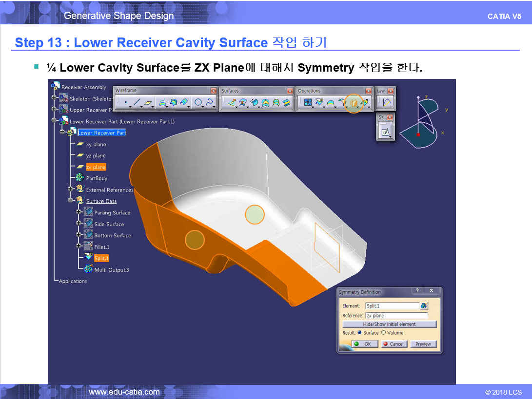532x399 pixels.
Task: Select the Circle tool in Wireframe toolbar
Action: click(x=198, y=103)
